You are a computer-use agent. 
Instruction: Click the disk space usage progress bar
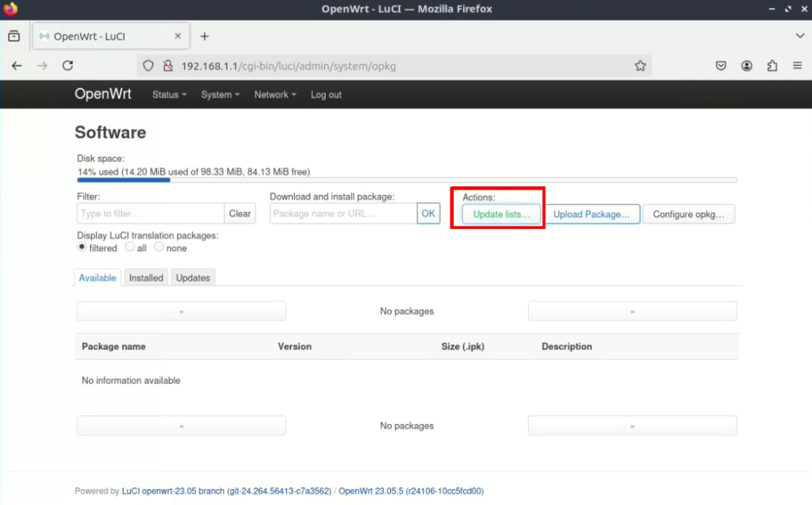407,180
